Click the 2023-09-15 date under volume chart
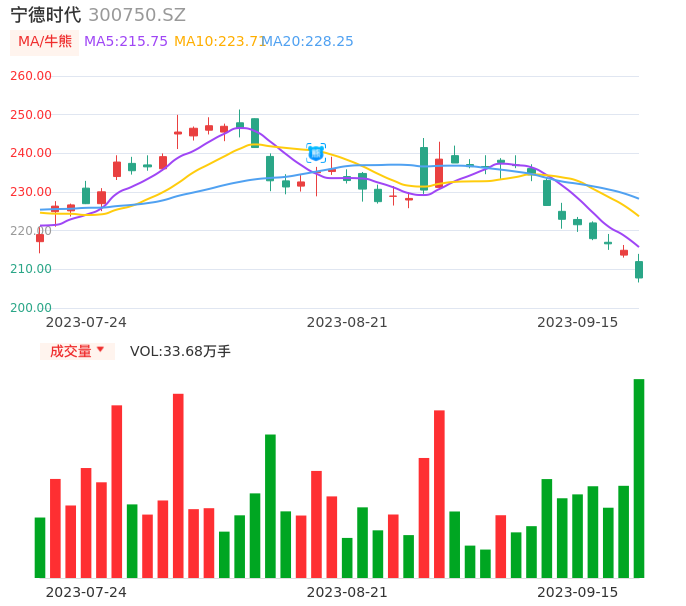Image resolution: width=686 pixels, height=606 pixels. [x=578, y=593]
